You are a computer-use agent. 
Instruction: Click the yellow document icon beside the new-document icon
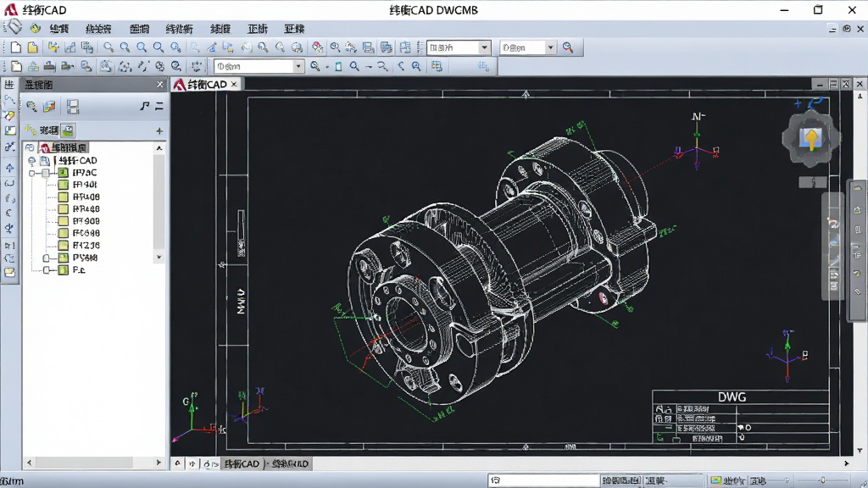(33, 47)
